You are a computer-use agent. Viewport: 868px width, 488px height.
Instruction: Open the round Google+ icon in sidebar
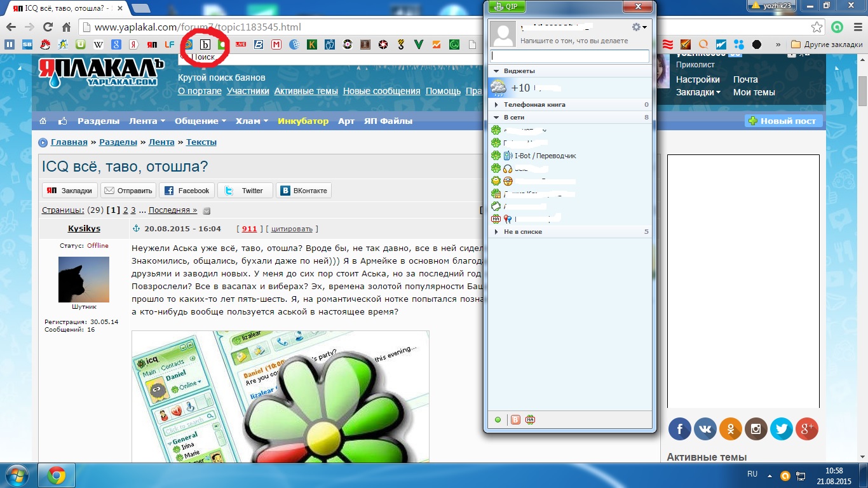click(807, 430)
